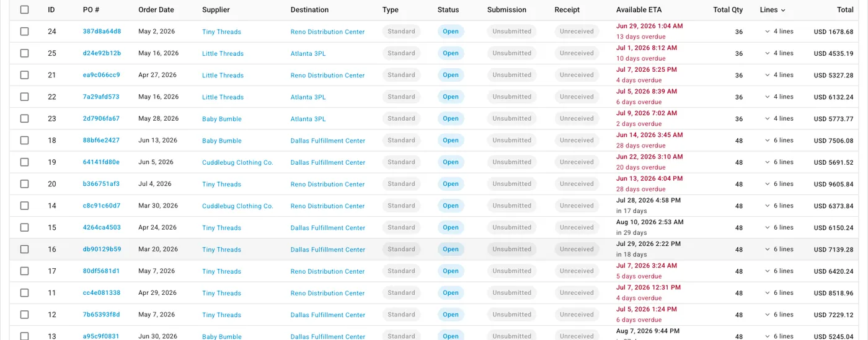Click the total 'USD 9605.84'
868x340 pixels.
(x=833, y=184)
